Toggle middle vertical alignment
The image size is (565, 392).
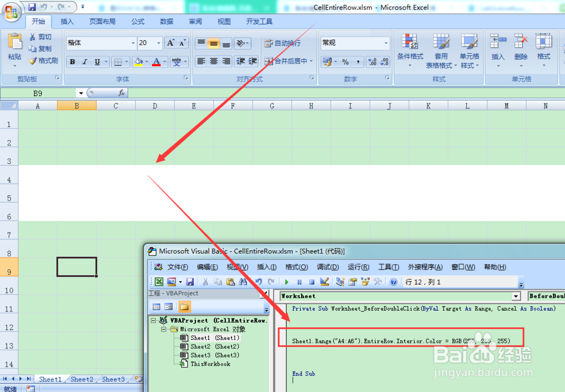click(214, 43)
